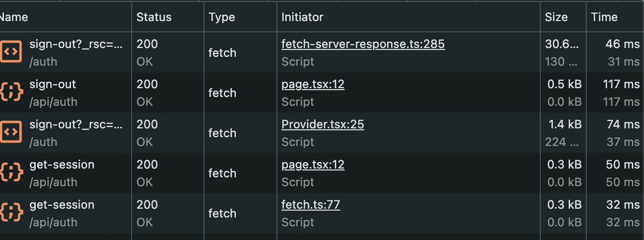Open the fetch.ts:77 initiator link

310,205
